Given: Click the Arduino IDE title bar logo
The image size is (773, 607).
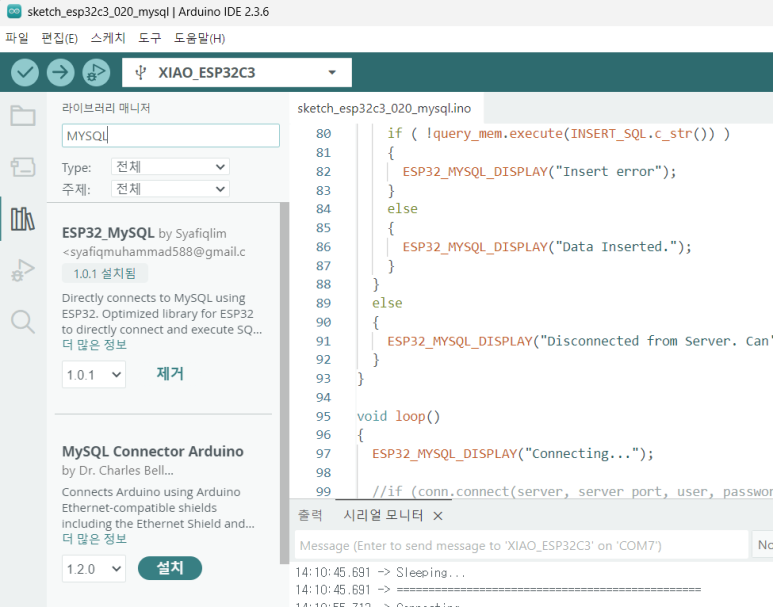Looking at the screenshot, I should tap(14, 12).
